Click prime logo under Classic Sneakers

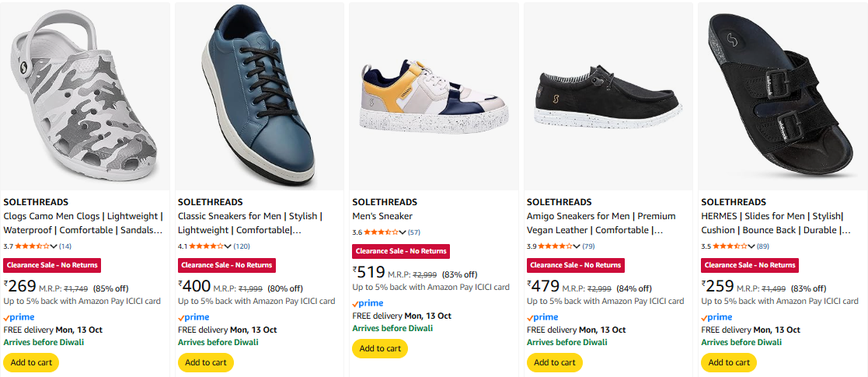click(x=193, y=317)
